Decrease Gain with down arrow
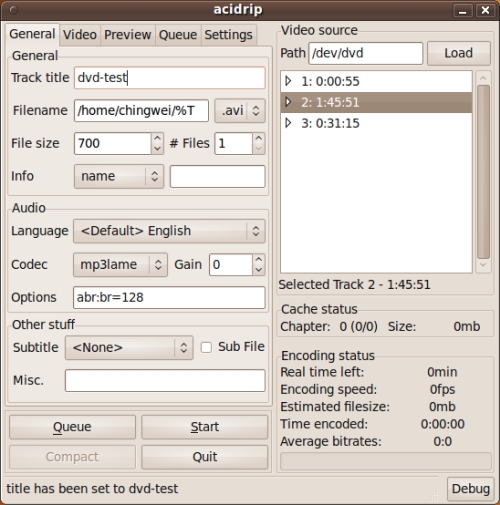Viewport: 500px width, 505px height. [259, 270]
